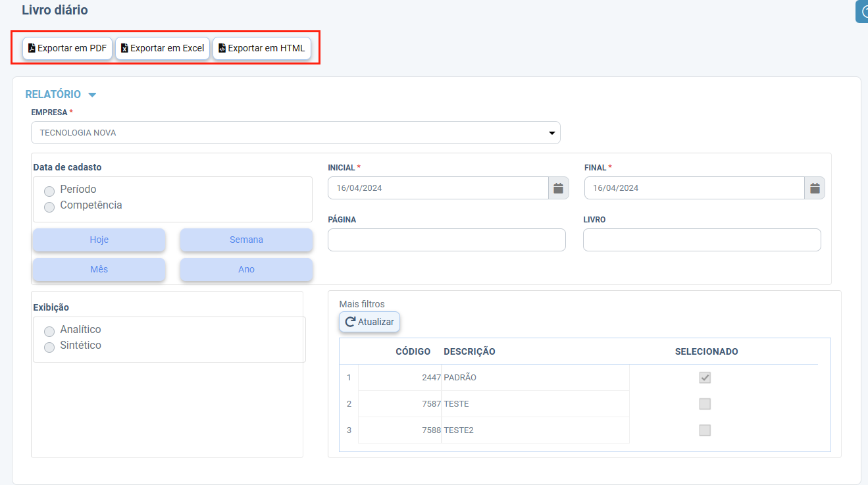868x485 pixels.
Task: Click the HTML file icon in Exportar em HTML
Action: pos(222,48)
